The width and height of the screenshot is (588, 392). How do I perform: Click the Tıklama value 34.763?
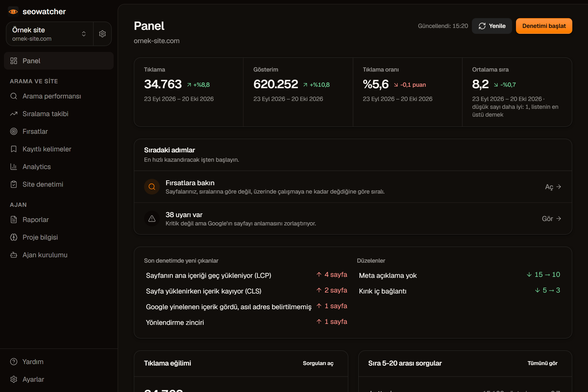tap(163, 84)
